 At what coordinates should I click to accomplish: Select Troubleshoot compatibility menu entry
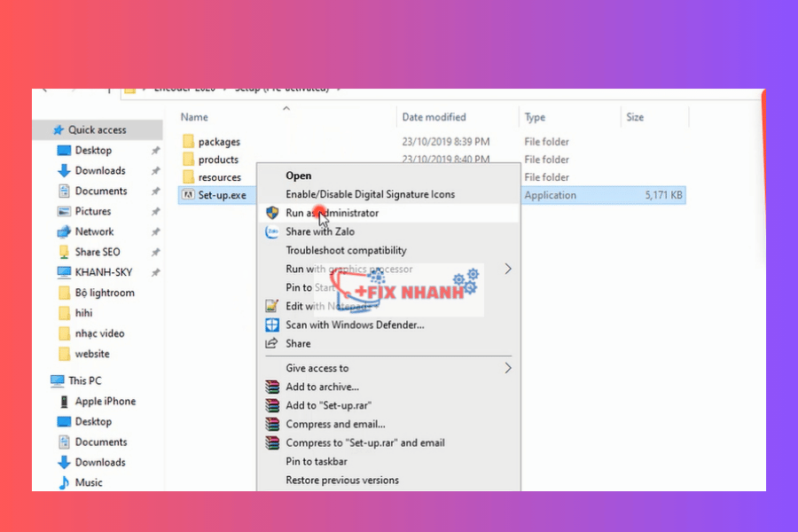click(346, 250)
